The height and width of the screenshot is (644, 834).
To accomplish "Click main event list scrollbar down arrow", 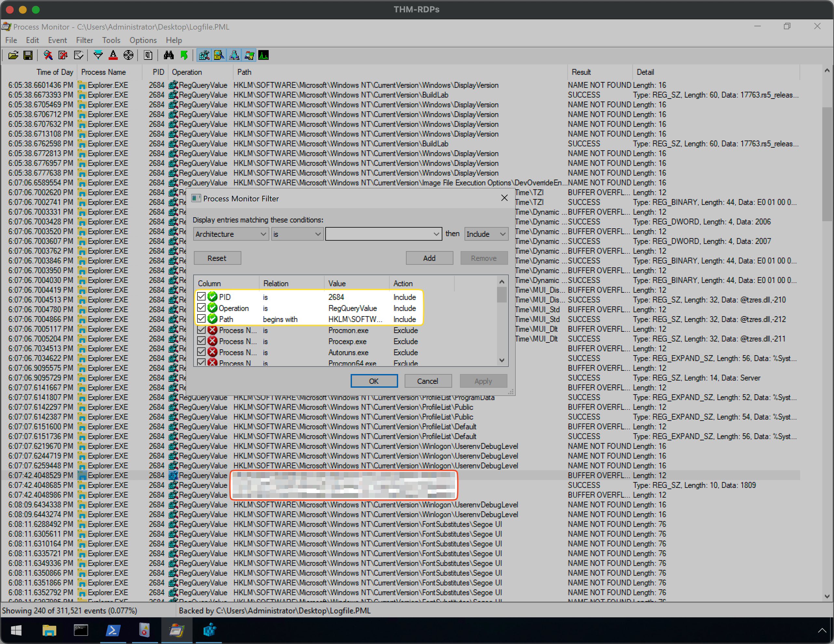I will [827, 596].
